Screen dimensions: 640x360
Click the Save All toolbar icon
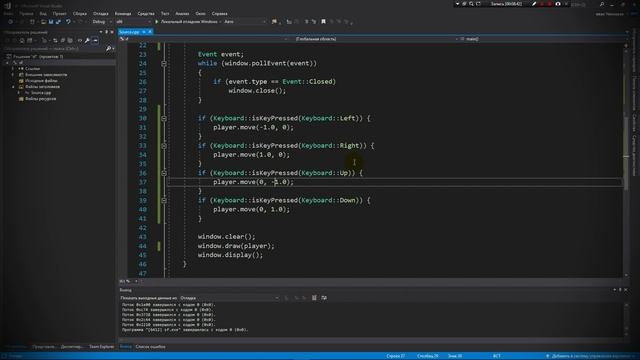point(58,22)
